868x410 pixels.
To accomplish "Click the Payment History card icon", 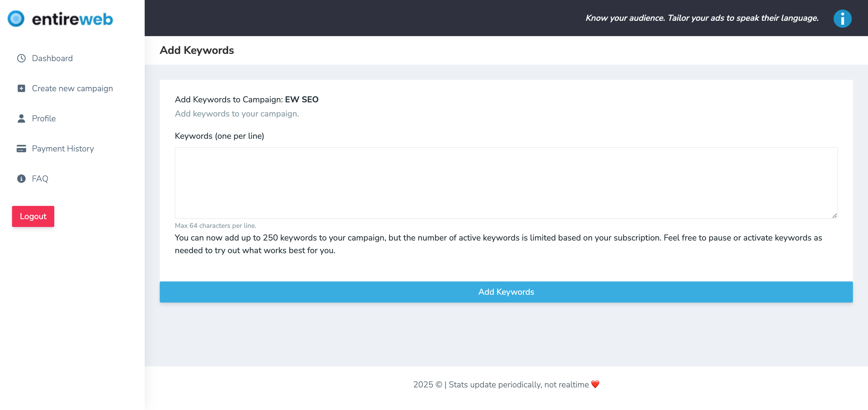I will click(21, 148).
